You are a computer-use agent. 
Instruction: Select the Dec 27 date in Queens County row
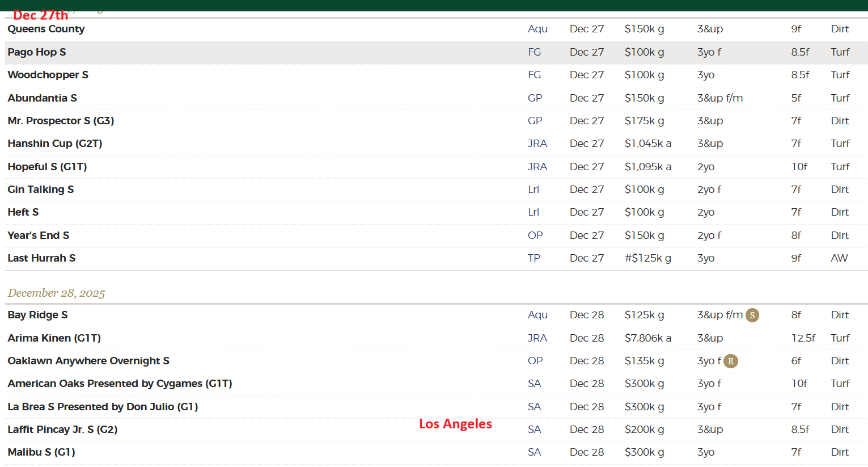[x=587, y=29]
